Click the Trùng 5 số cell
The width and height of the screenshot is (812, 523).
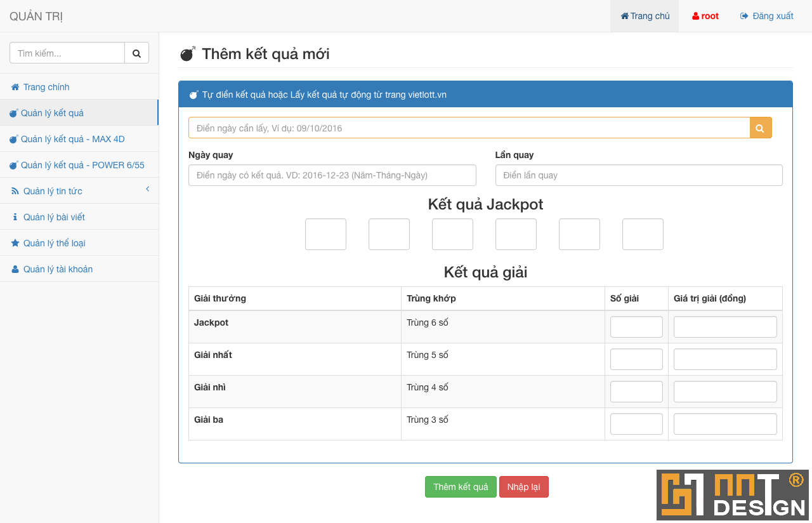(503, 359)
